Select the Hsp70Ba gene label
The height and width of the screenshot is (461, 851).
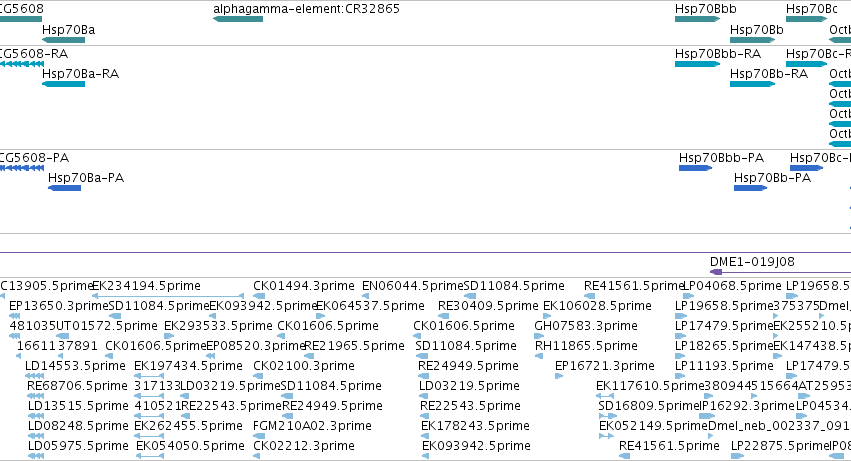pos(68,30)
